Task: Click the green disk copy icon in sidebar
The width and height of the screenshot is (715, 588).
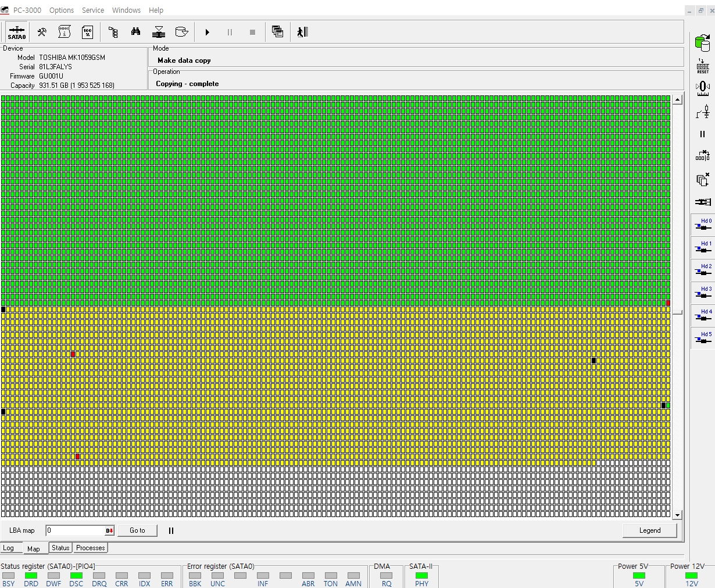Action: (703, 42)
